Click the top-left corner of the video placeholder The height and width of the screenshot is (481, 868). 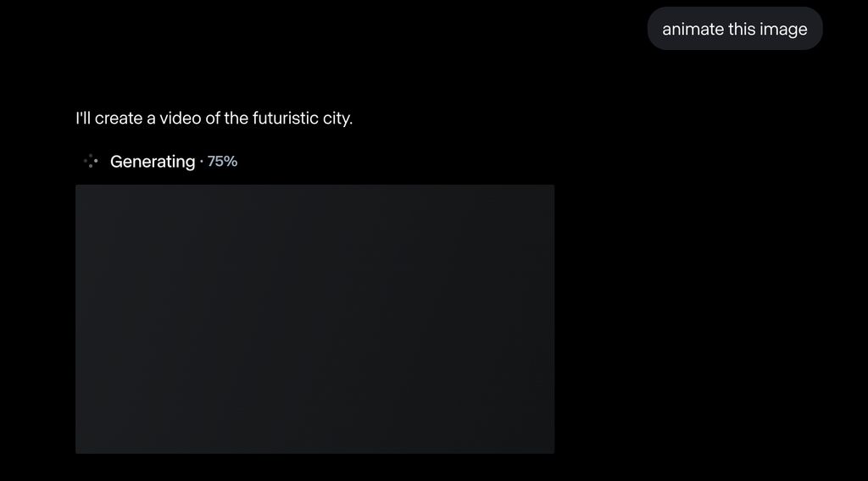(78, 187)
